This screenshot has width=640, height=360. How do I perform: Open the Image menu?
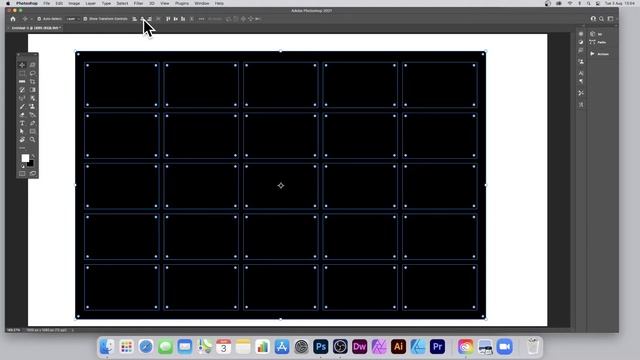point(74,3)
